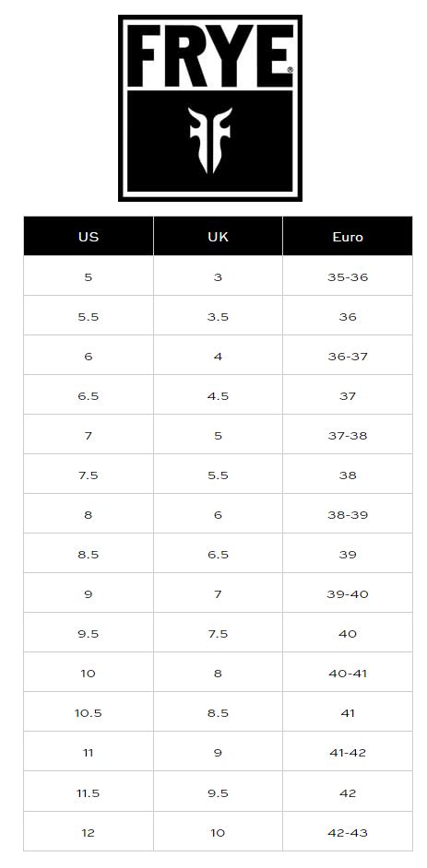Click Euro size 41 cell
Screen dimensions: 427x868
pyautogui.click(x=348, y=712)
